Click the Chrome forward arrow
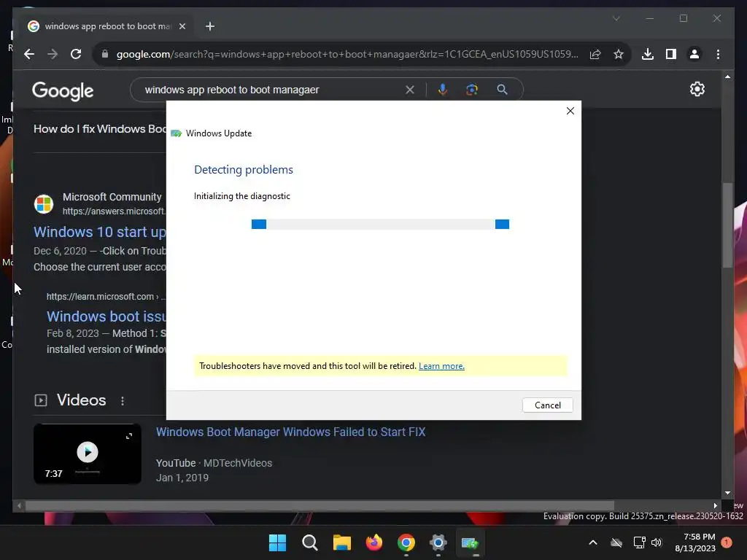 tap(53, 54)
